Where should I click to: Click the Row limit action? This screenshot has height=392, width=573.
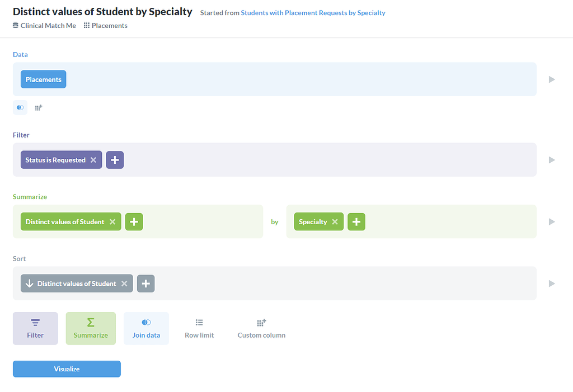[199, 328]
